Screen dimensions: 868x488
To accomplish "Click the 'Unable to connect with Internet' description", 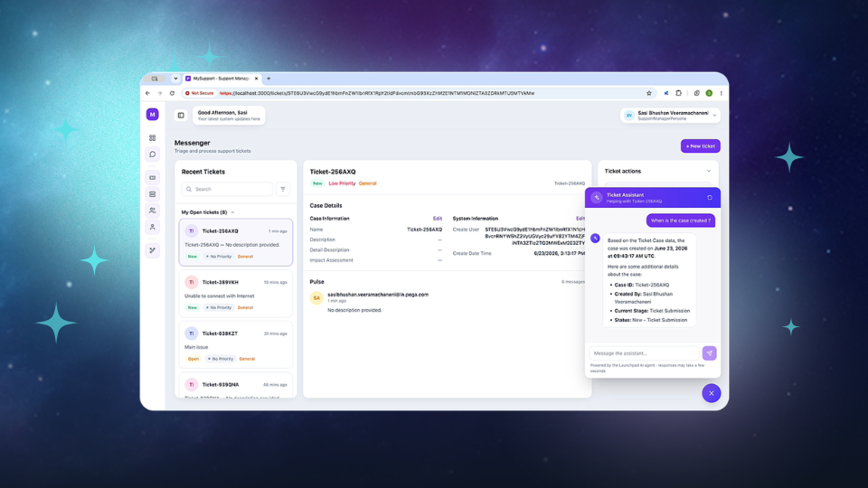I will (x=219, y=296).
